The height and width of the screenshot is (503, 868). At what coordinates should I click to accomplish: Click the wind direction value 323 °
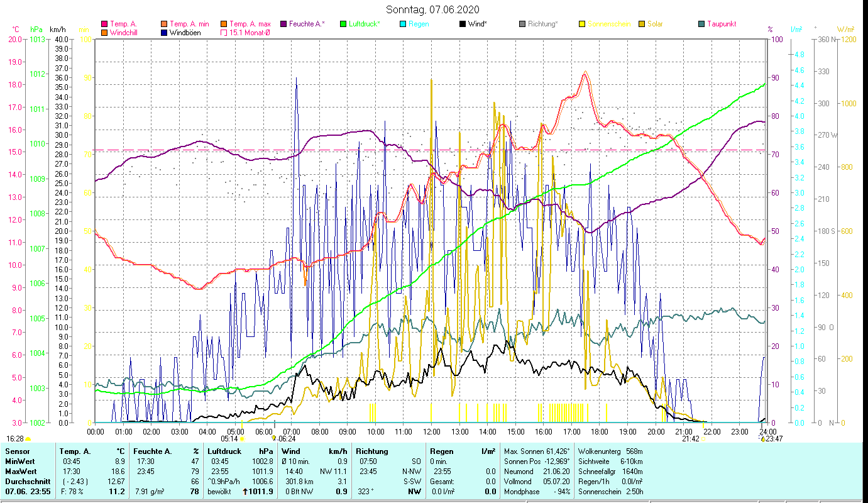tap(366, 492)
